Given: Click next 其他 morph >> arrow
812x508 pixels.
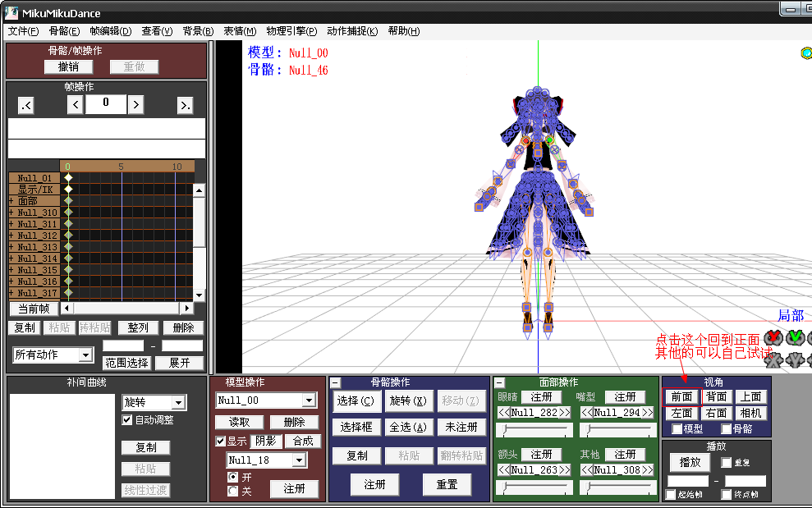Looking at the screenshot, I should pos(647,469).
